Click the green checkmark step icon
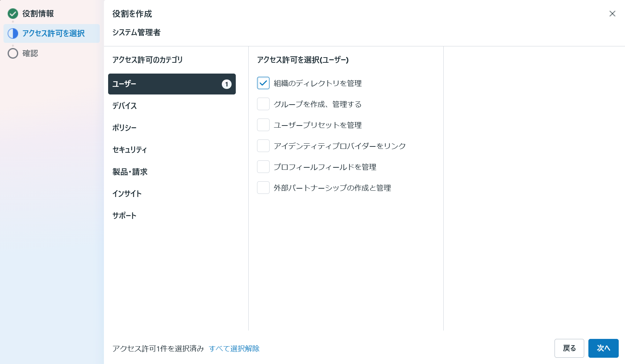 coord(13,14)
